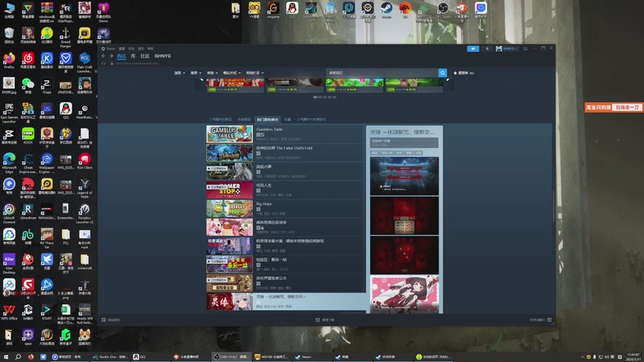This screenshot has height=362, width=644.
Task: Open the EA app desktop icon
Action: point(405,10)
